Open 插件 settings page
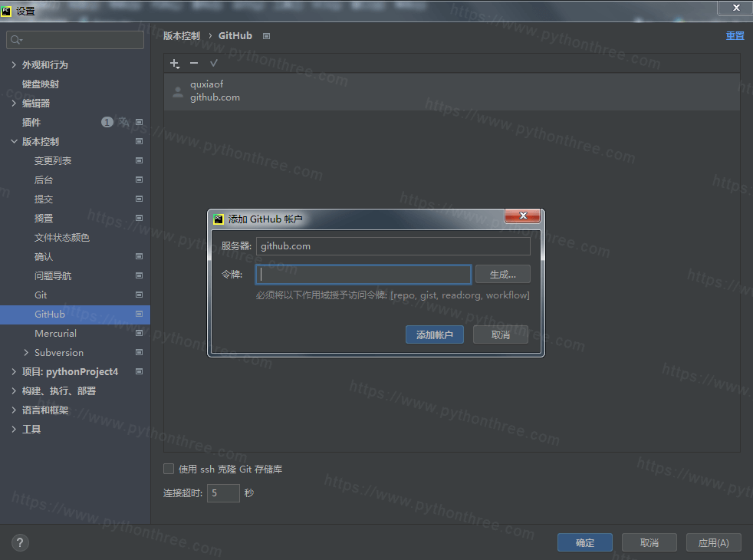The image size is (753, 560). coord(31,123)
